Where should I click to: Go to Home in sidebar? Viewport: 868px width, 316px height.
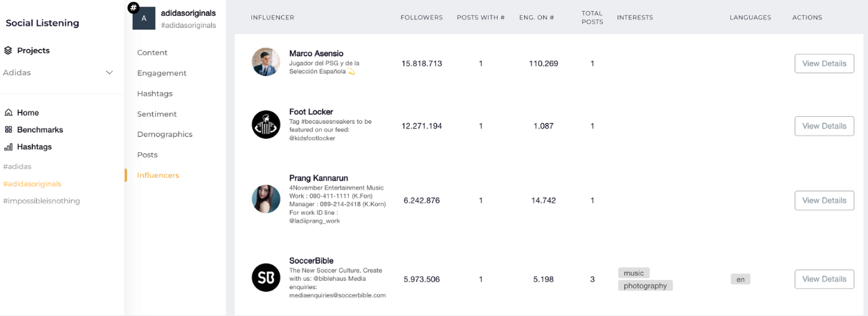(x=28, y=113)
